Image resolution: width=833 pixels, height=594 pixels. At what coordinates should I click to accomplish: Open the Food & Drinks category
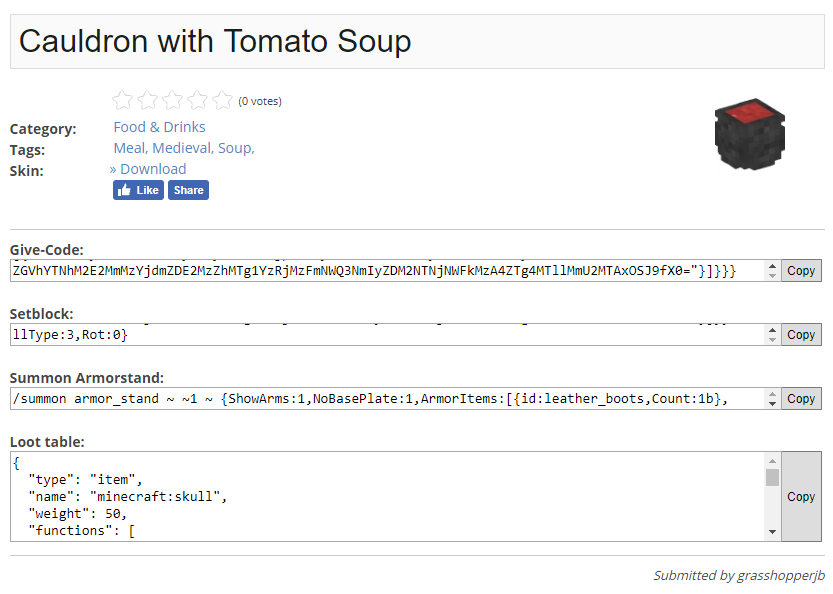(x=159, y=127)
